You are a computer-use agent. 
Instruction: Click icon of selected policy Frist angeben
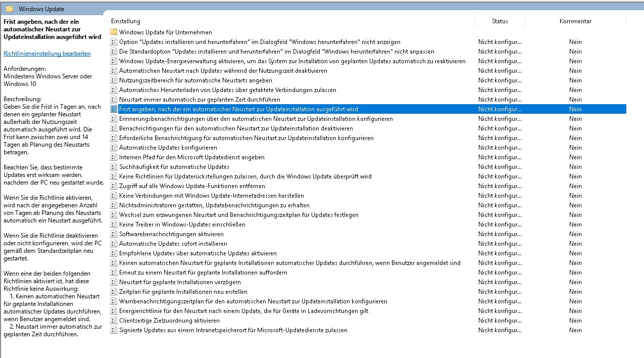pos(114,109)
